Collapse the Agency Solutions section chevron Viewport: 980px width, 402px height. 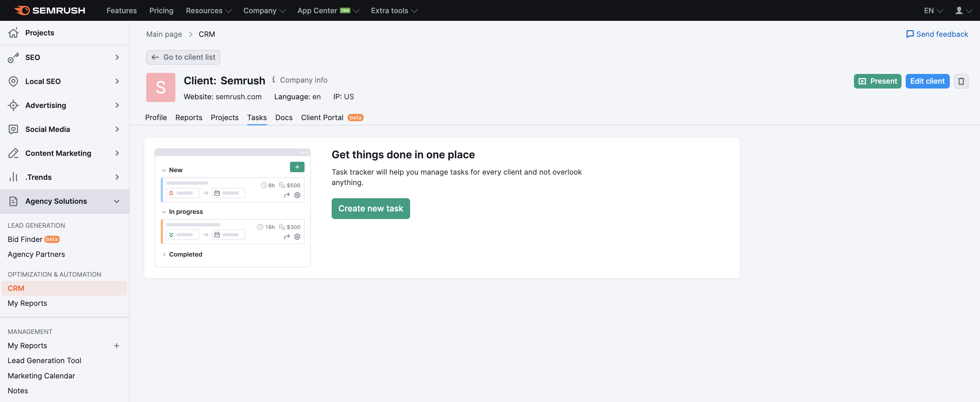tap(117, 201)
